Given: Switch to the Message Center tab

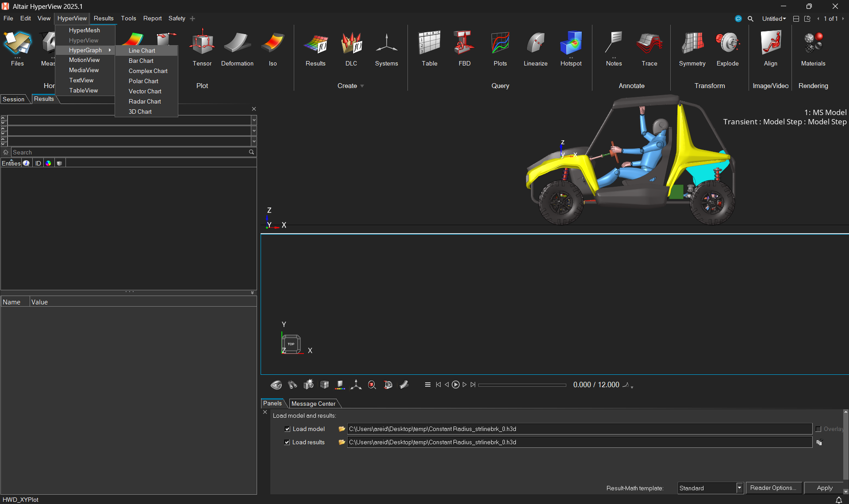Looking at the screenshot, I should 313,404.
